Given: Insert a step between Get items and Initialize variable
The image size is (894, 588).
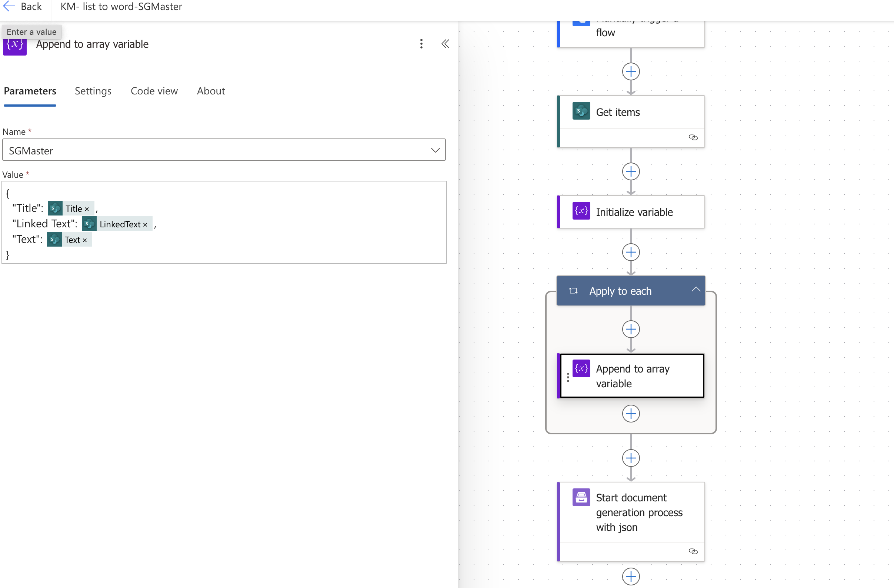Looking at the screenshot, I should tap(631, 171).
